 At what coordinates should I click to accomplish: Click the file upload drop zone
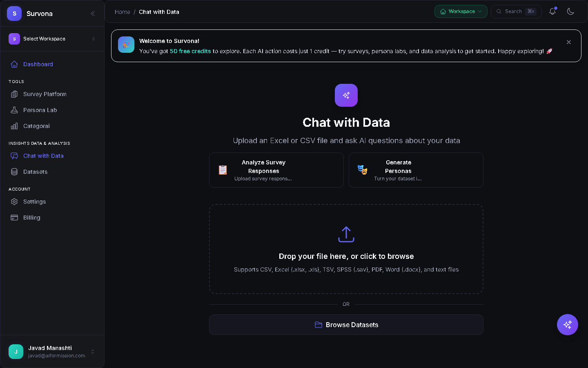tap(346, 249)
